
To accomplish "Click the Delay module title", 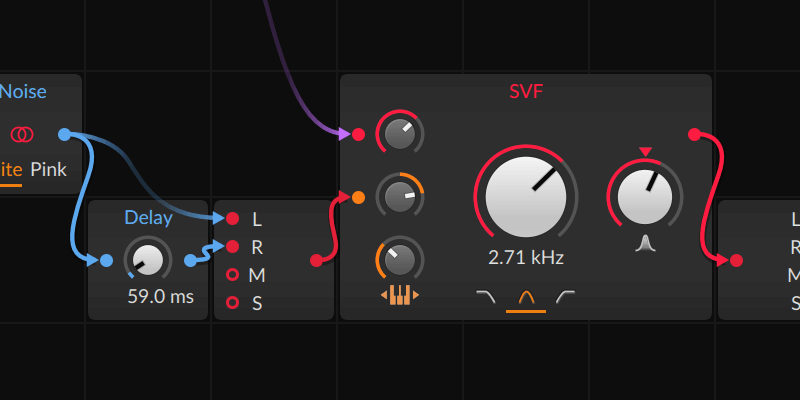I will click(x=148, y=218).
